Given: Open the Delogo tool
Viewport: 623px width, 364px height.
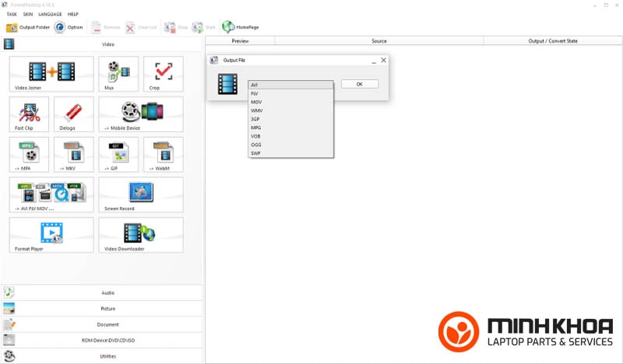Looking at the screenshot, I should click(73, 114).
